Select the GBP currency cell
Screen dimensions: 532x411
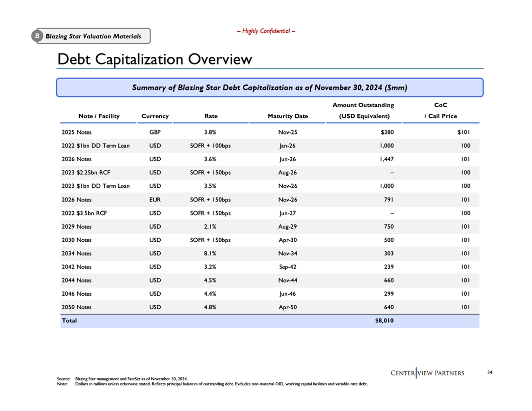tap(155, 132)
